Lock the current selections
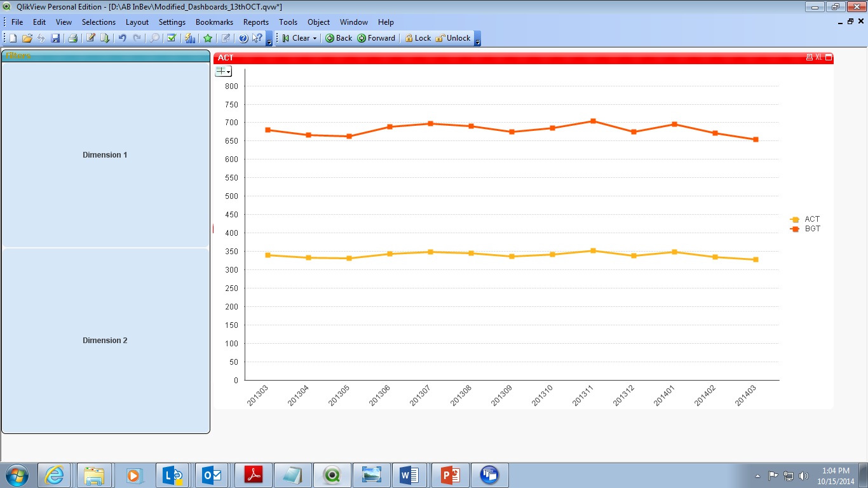This screenshot has width=868, height=488. click(417, 38)
